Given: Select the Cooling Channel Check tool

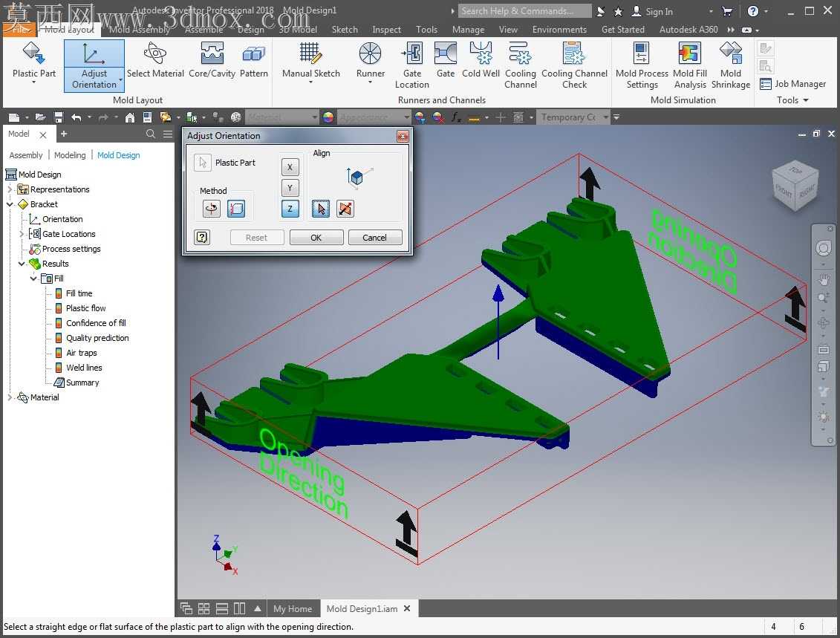Looking at the screenshot, I should coord(574,65).
